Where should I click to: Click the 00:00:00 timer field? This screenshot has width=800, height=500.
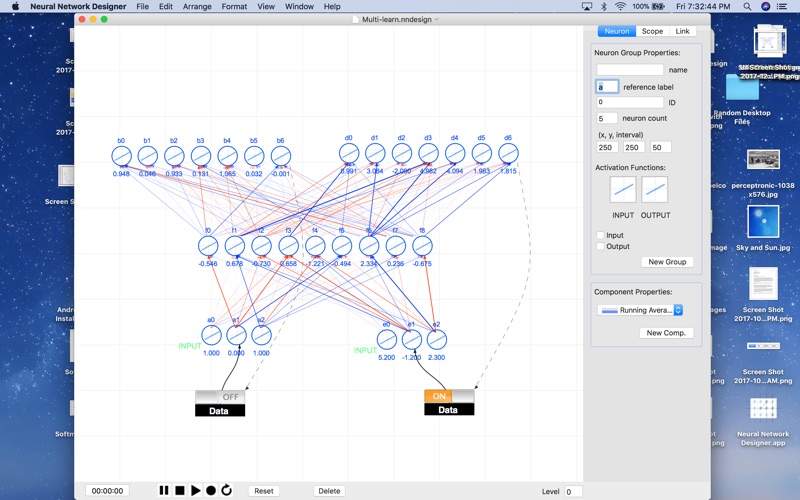tap(107, 491)
